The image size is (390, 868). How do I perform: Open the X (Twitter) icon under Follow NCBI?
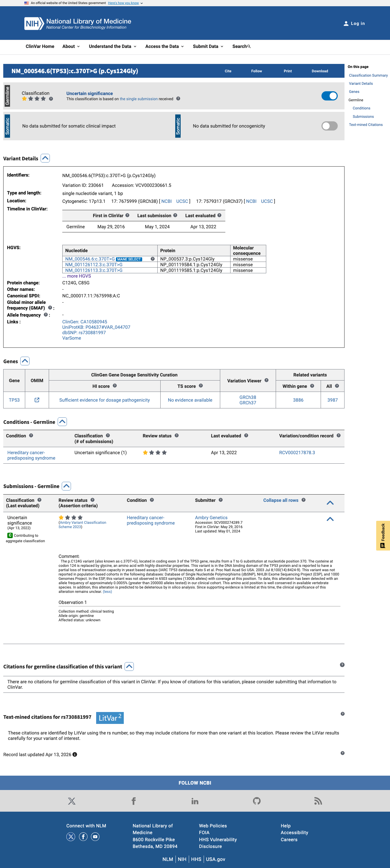coord(72,801)
